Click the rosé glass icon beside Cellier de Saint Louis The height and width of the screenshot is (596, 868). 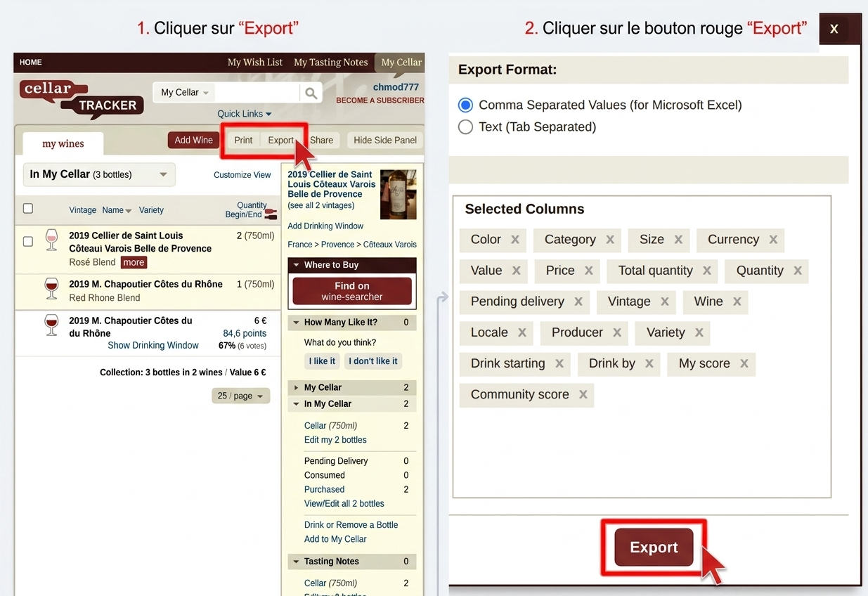(51, 240)
